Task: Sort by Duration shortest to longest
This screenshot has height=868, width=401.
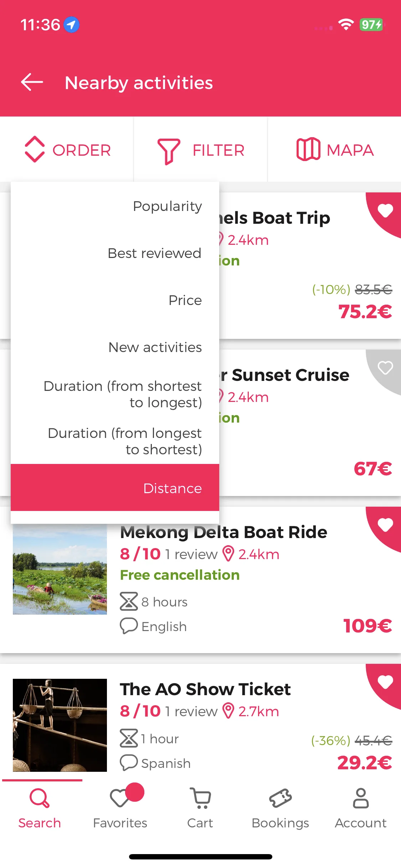Action: coord(115,394)
